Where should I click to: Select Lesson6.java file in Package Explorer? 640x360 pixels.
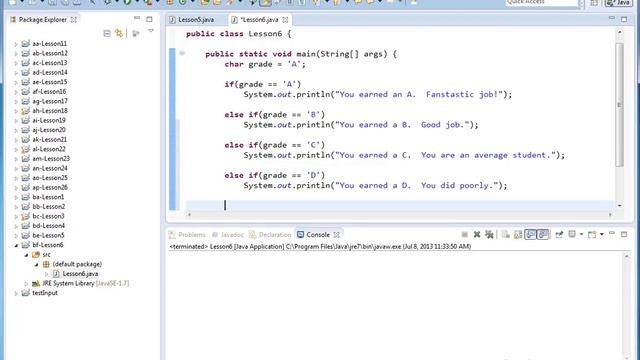pos(80,273)
